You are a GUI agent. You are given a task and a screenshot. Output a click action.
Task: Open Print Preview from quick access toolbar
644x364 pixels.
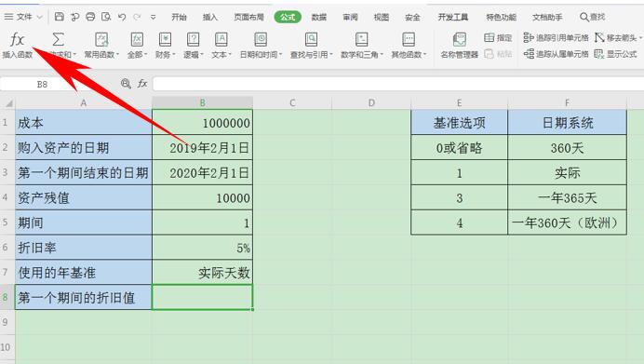coord(106,17)
